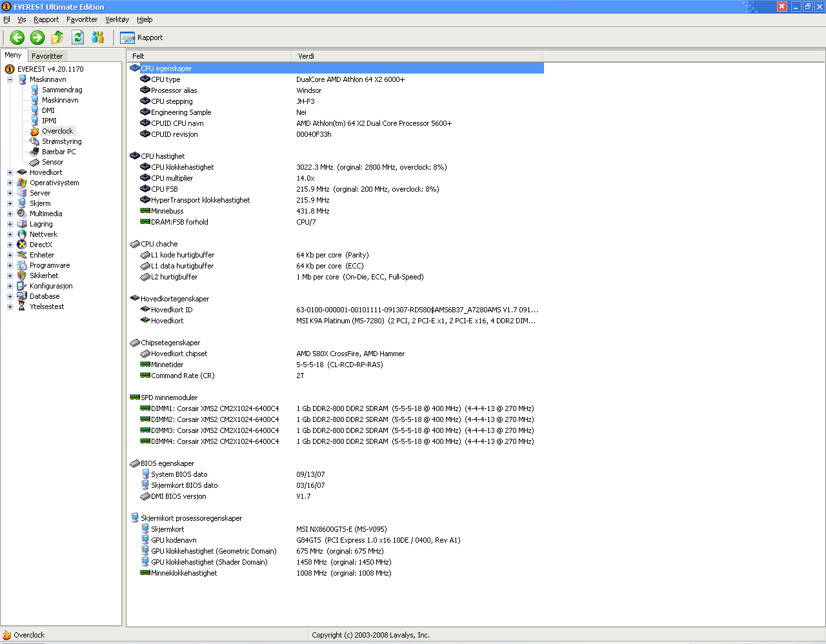The height and width of the screenshot is (644, 826).
Task: Switch to the Favoritter tab in sidebar
Action: tap(47, 56)
